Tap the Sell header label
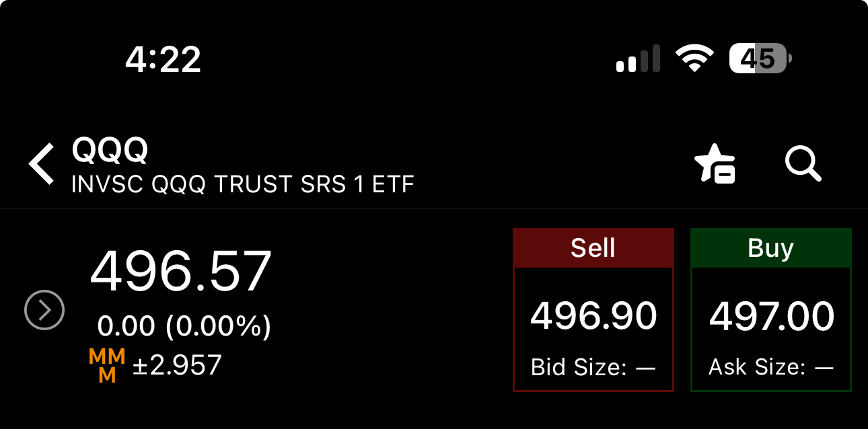The width and height of the screenshot is (868, 429). (593, 248)
